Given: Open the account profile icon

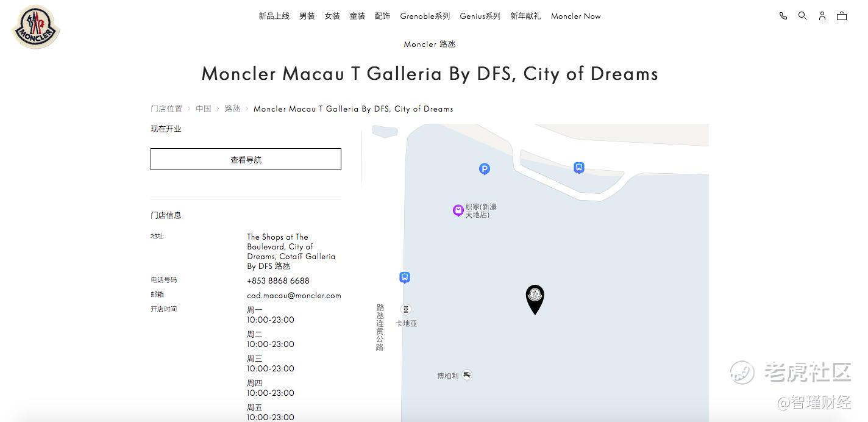Looking at the screenshot, I should pyautogui.click(x=822, y=16).
